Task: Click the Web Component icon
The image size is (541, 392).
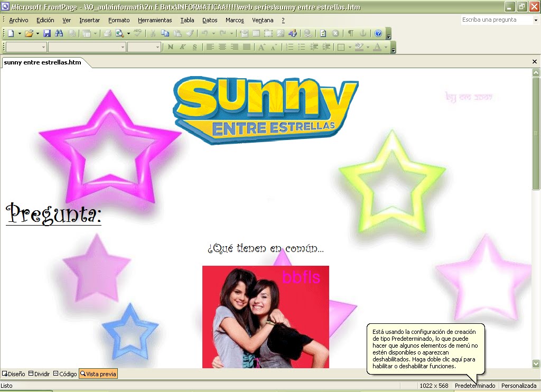Action: click(x=244, y=33)
